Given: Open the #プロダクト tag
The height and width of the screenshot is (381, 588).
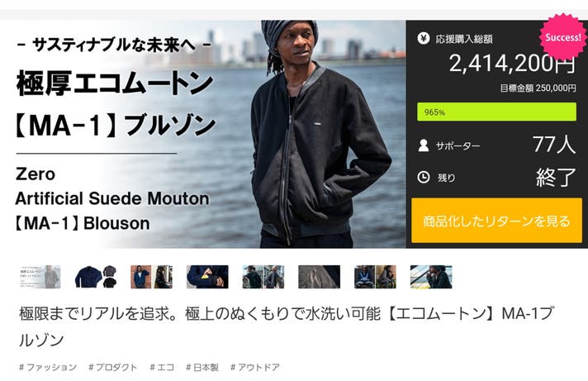Looking at the screenshot, I should tap(113, 367).
